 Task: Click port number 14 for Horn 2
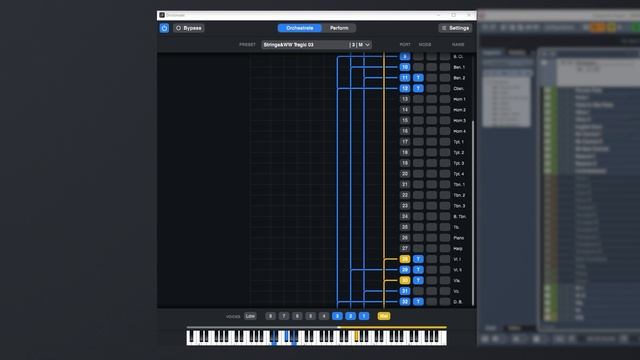tap(404, 110)
